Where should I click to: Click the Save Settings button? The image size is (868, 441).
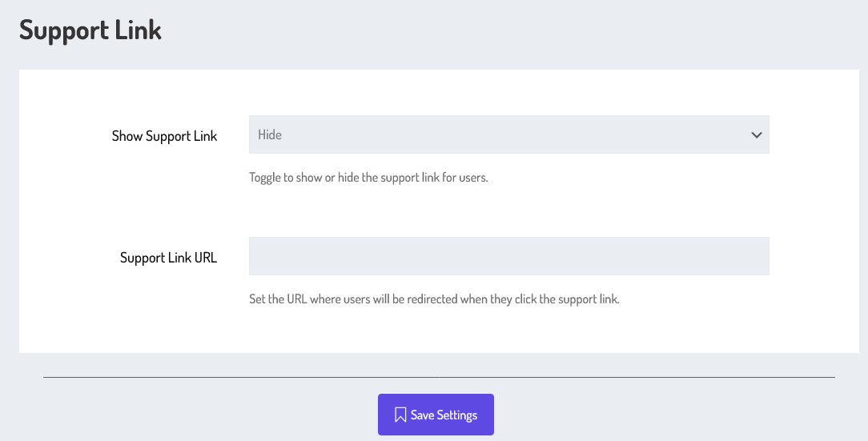point(436,415)
